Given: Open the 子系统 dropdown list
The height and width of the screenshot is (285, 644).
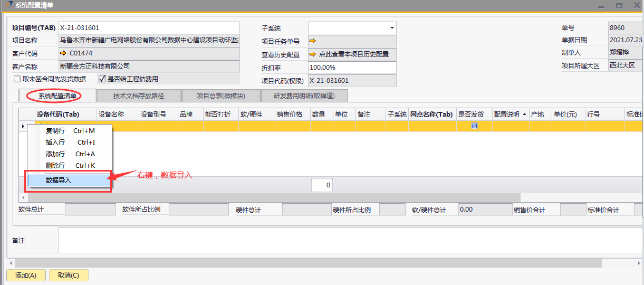Looking at the screenshot, I should click(x=392, y=28).
